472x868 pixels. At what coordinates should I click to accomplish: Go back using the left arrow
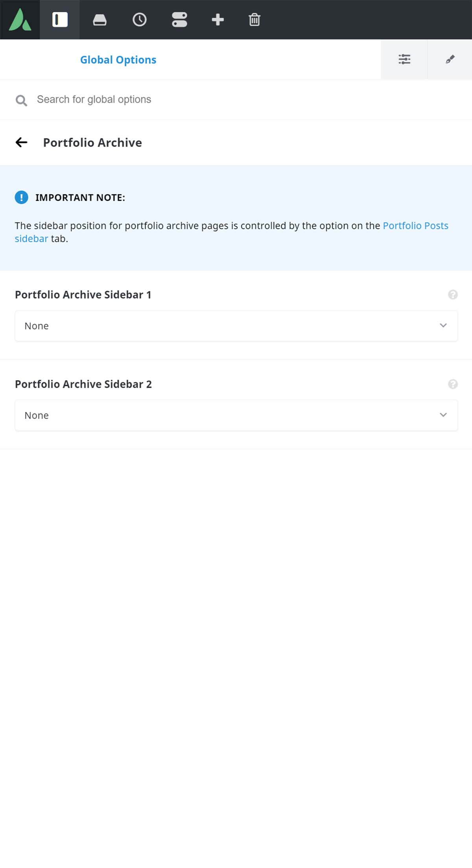pyautogui.click(x=21, y=142)
